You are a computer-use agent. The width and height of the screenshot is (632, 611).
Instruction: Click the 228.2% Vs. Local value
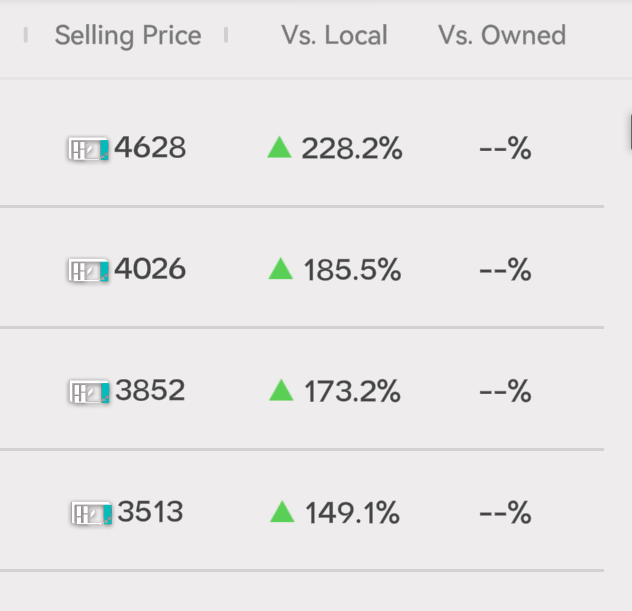click(x=351, y=150)
